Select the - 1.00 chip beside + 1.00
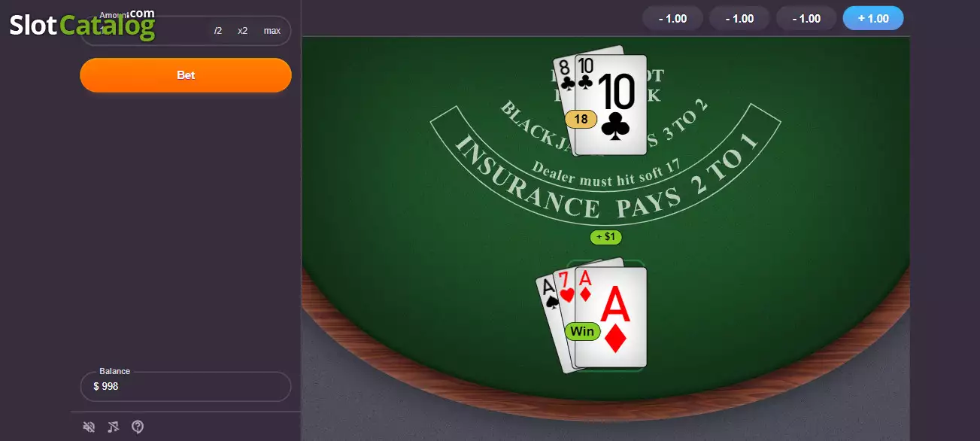Viewport: 980px width, 441px height. (806, 18)
